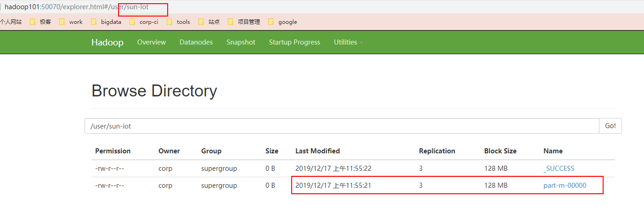This screenshot has height=208, width=644.
Task: Click the Group column header
Action: pos(211,151)
